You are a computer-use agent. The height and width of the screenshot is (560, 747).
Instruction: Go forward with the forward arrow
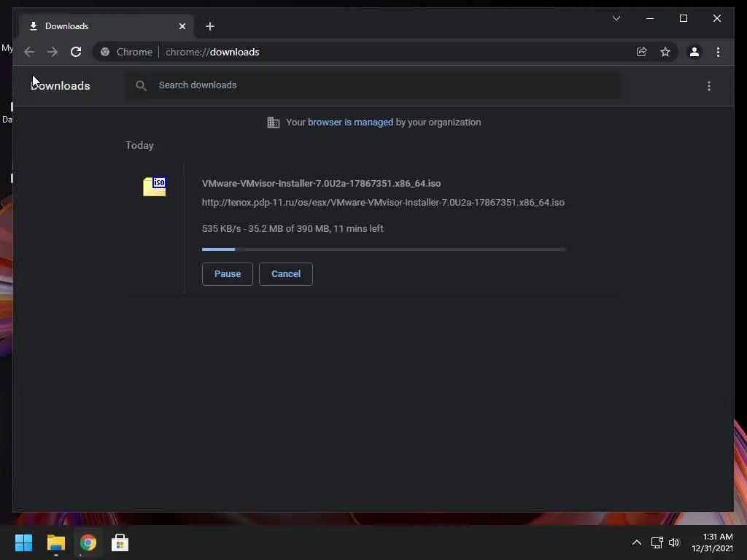(53, 52)
